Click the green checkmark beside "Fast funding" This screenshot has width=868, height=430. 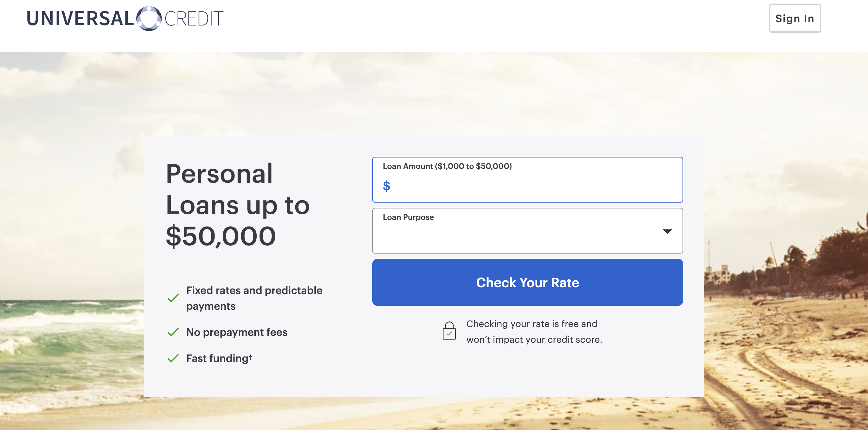[x=173, y=358]
